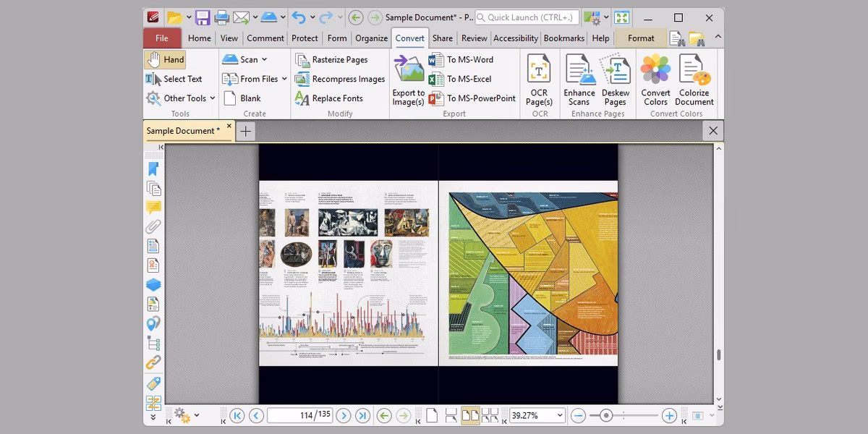
Task: Export To MS-PowerPoint
Action: point(472,98)
